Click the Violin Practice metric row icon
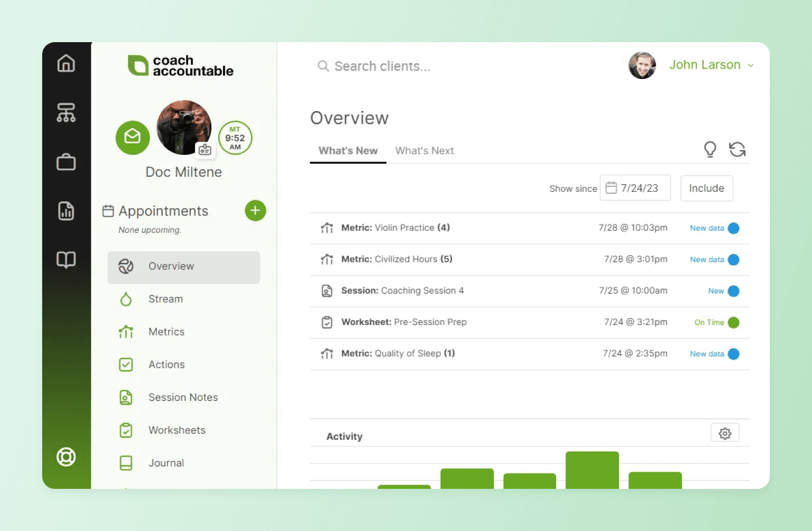 (x=327, y=228)
